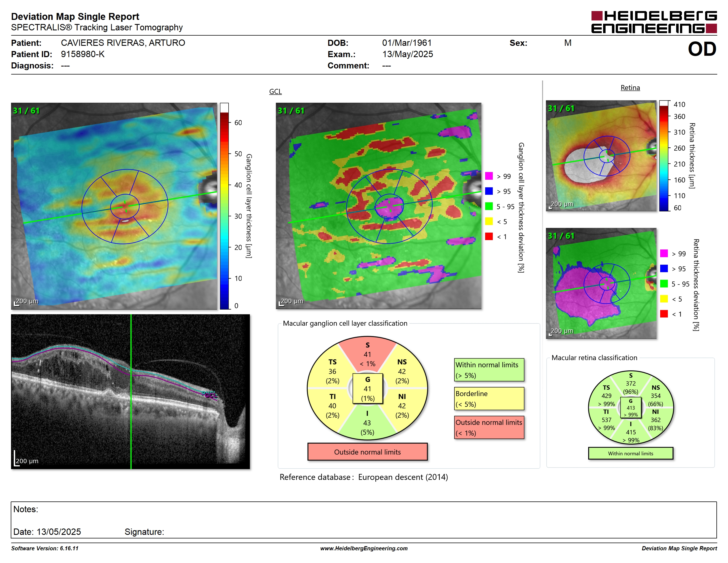Image resolution: width=728 pixels, height=563 pixels.
Task: Click the Signature line
Action: click(145, 532)
